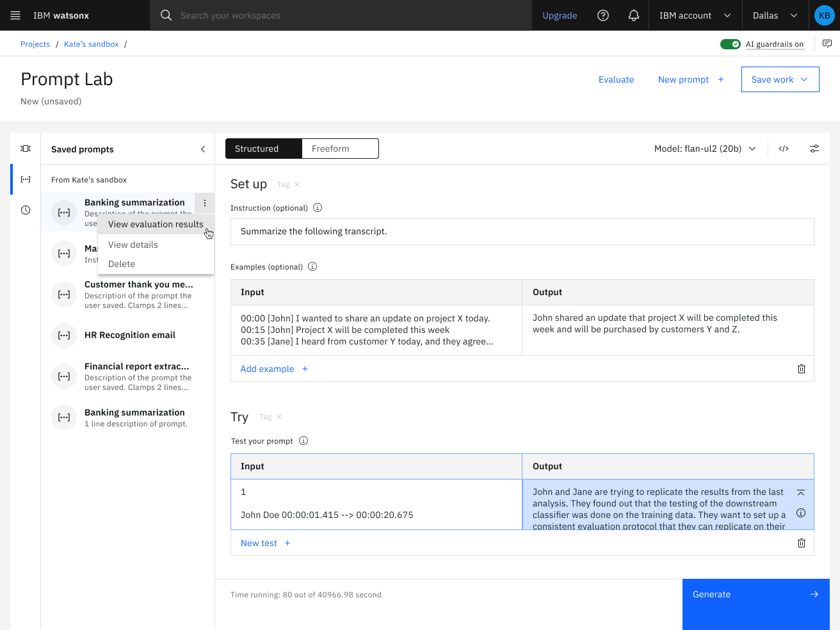Show output info icon in Try section
The image size is (840, 630).
point(801,513)
